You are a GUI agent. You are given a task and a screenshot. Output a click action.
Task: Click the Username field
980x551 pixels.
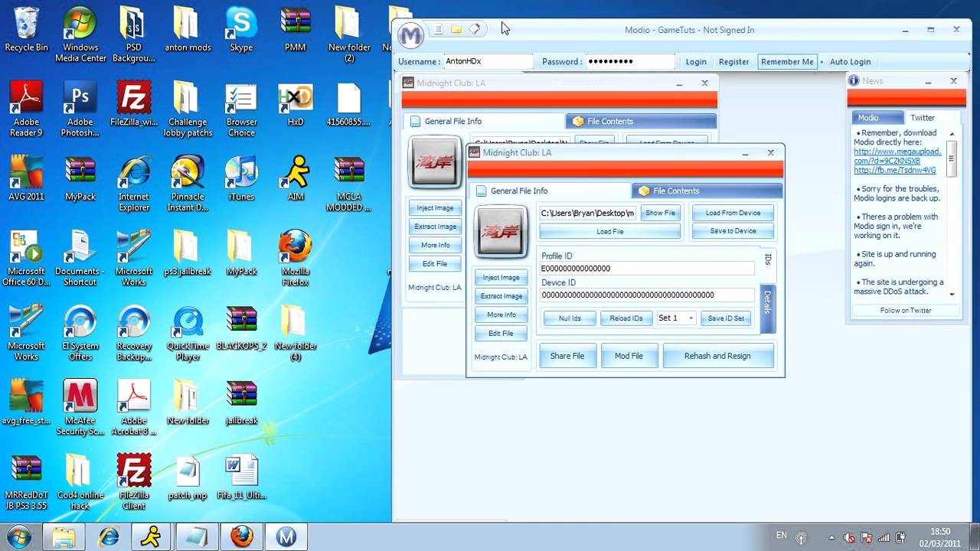pyautogui.click(x=488, y=62)
